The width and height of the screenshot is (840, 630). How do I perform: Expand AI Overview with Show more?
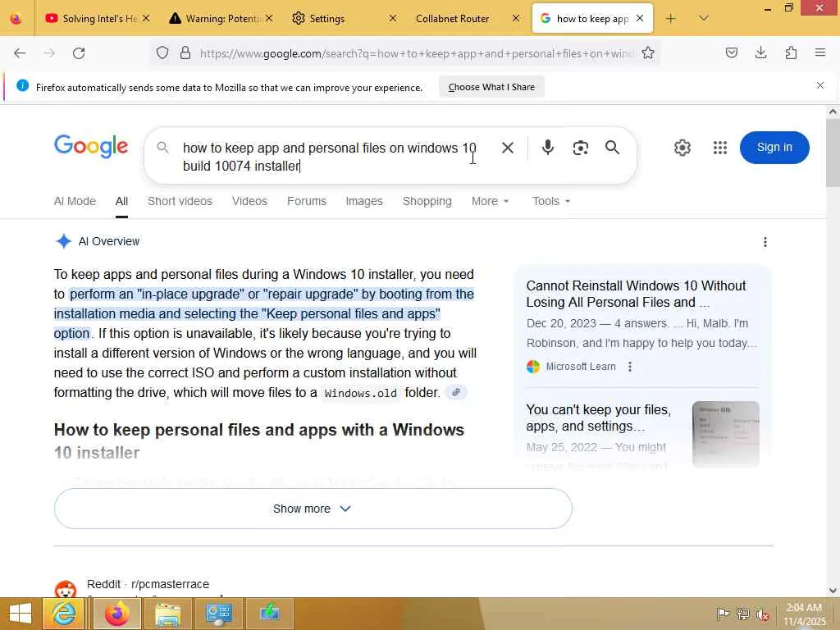tap(313, 509)
